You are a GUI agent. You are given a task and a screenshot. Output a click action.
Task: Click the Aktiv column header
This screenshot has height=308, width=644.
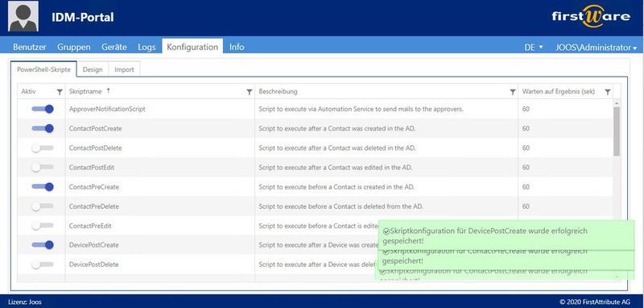coord(29,91)
